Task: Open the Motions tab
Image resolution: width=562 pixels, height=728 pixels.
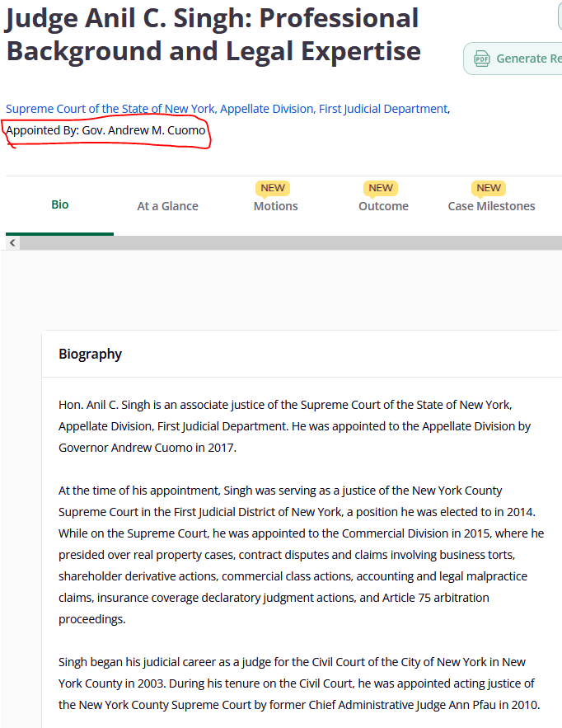Action: pyautogui.click(x=276, y=206)
